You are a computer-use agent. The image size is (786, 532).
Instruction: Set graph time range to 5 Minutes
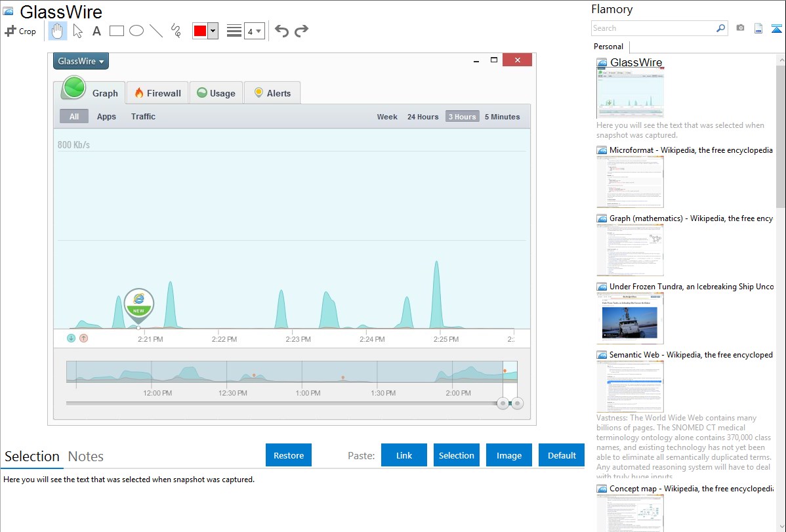click(x=503, y=117)
